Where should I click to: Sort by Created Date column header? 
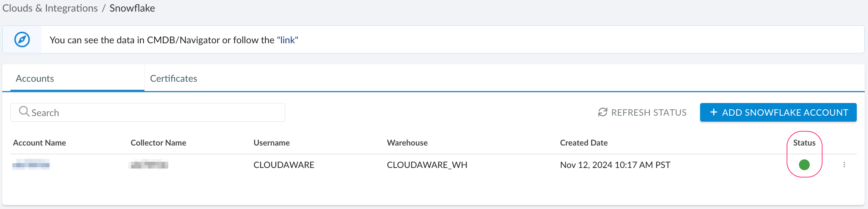[584, 143]
